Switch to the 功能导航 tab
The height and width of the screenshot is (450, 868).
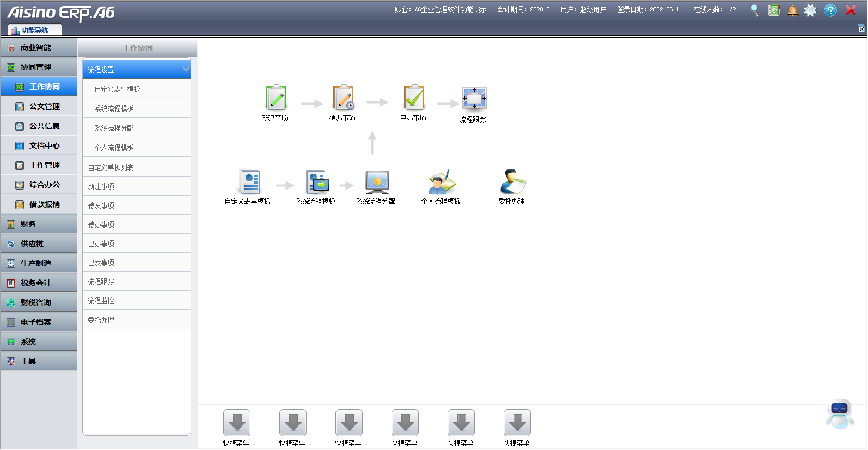pos(34,30)
